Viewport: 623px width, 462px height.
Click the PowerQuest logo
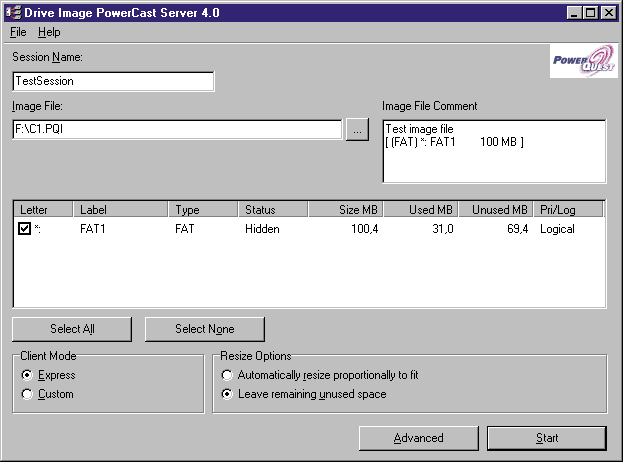tap(584, 61)
